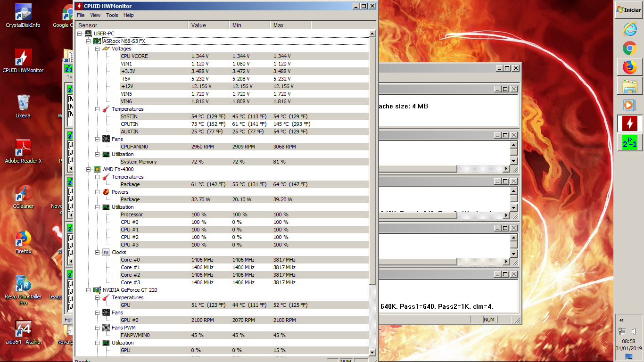Image resolution: width=644 pixels, height=362 pixels.
Task: Collapse the Powers group expander
Action: 97,192
